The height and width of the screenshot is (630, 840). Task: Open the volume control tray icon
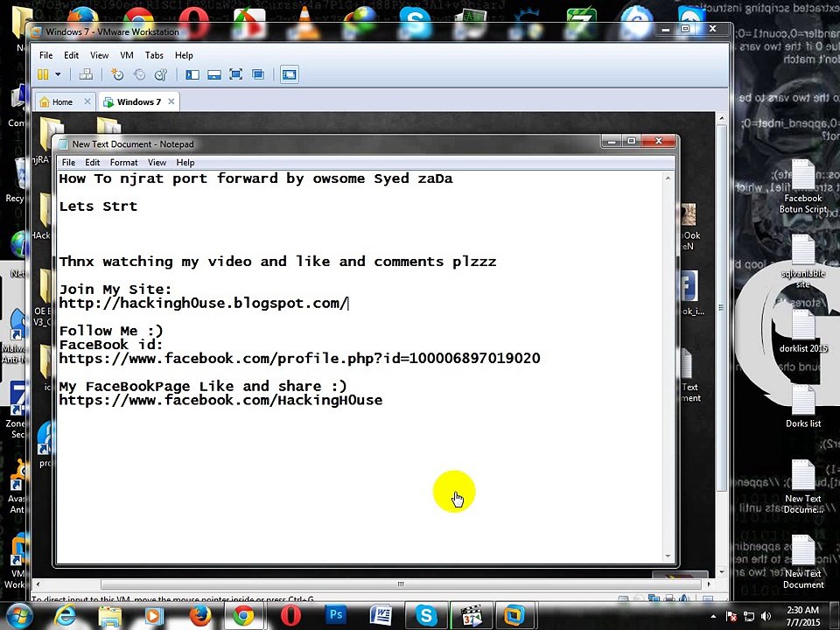[766, 617]
